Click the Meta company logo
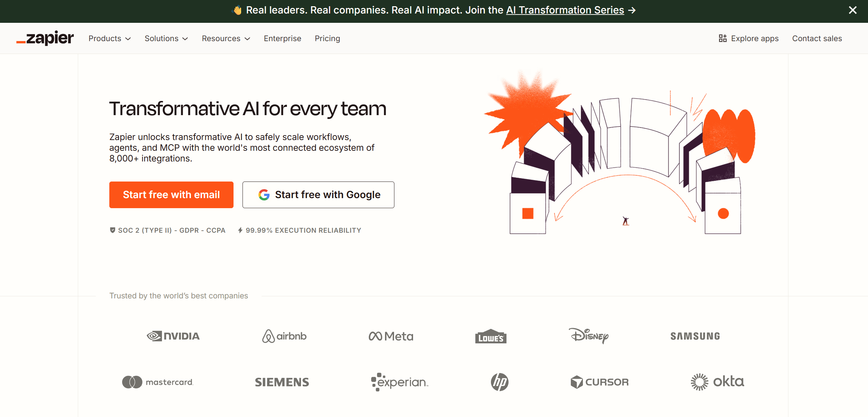The width and height of the screenshot is (868, 417). (x=391, y=336)
